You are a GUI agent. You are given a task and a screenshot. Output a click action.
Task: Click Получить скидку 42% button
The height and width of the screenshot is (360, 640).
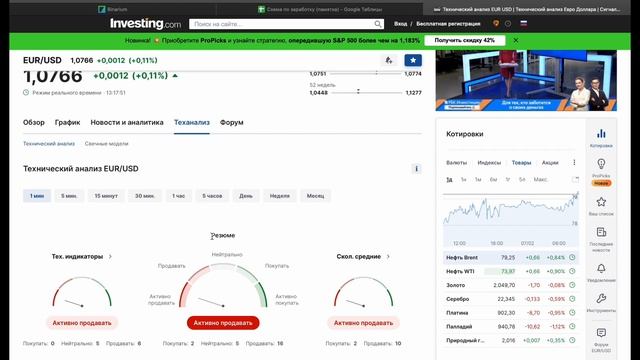[464, 40]
